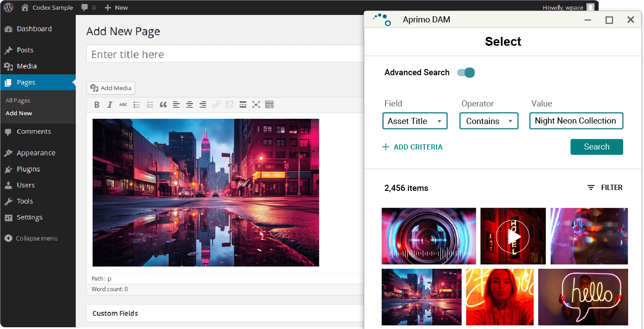Open Plugins in the sidebar
The width and height of the screenshot is (644, 329).
coord(38,169)
